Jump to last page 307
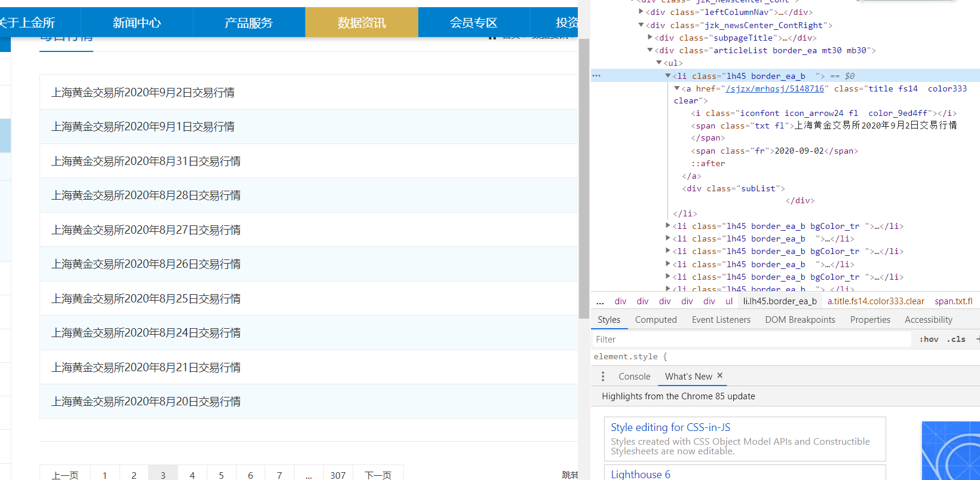Screen dimensions: 980x480 click(x=338, y=474)
